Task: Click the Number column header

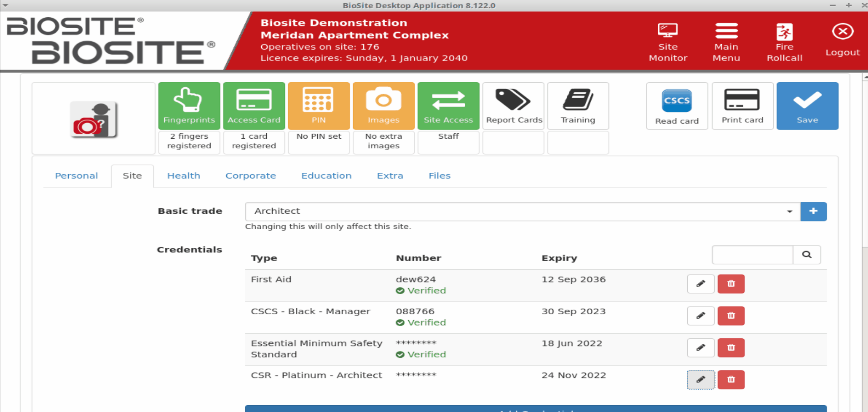Action: coord(419,258)
